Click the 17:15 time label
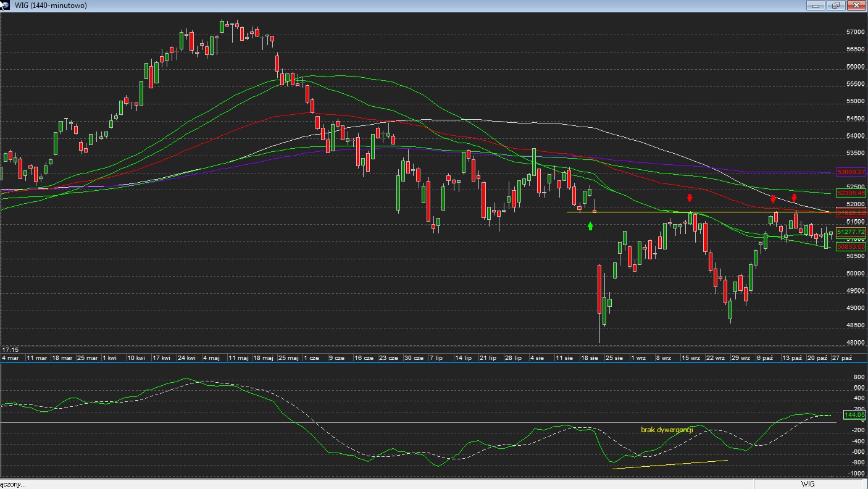This screenshot has width=868, height=489. 10,349
